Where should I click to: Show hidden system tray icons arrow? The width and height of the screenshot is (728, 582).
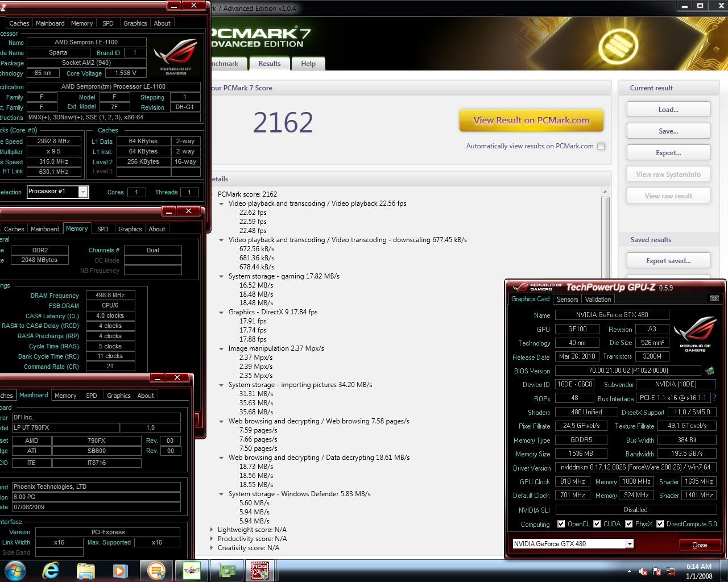click(x=629, y=571)
